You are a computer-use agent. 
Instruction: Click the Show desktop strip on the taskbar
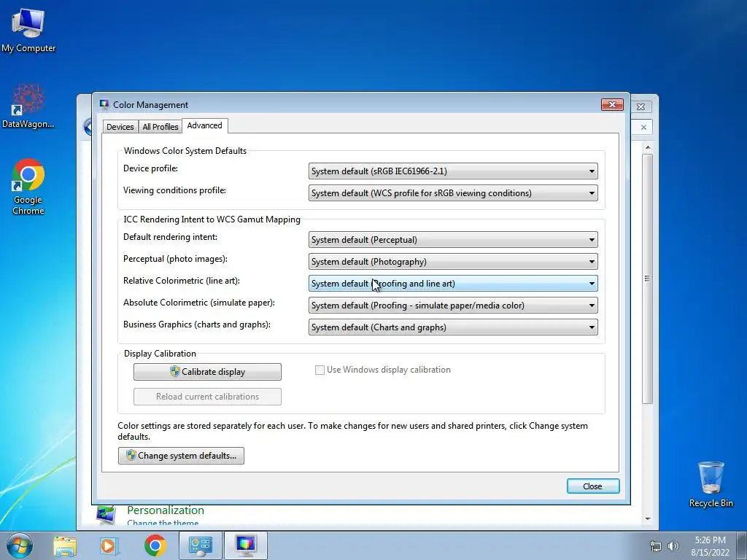tap(742, 545)
